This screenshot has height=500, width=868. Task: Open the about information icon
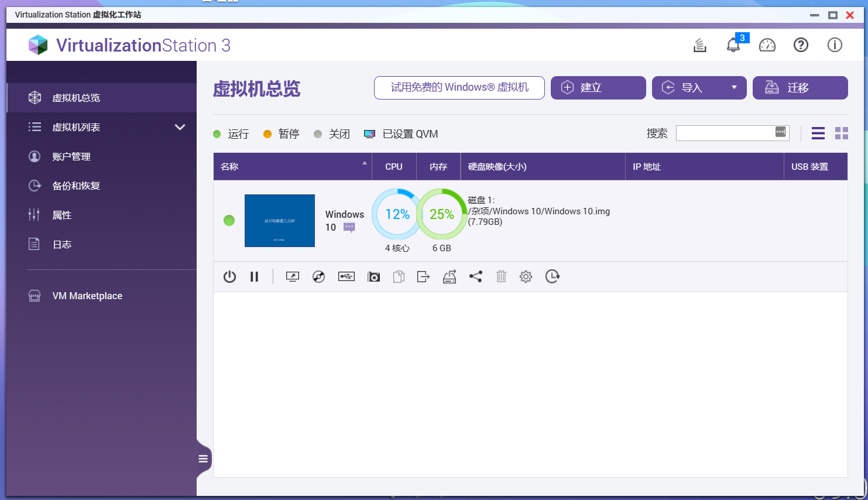(x=835, y=45)
